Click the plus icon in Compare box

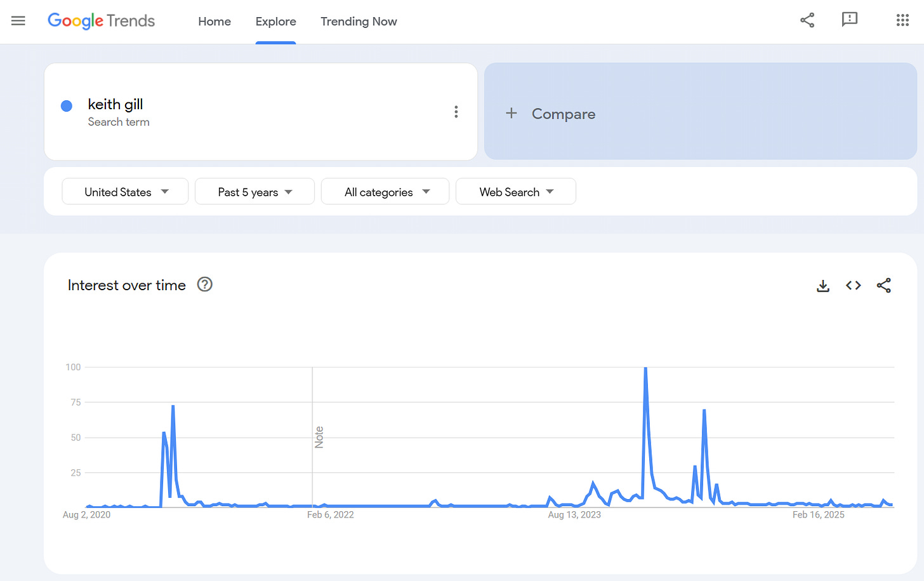coord(511,113)
